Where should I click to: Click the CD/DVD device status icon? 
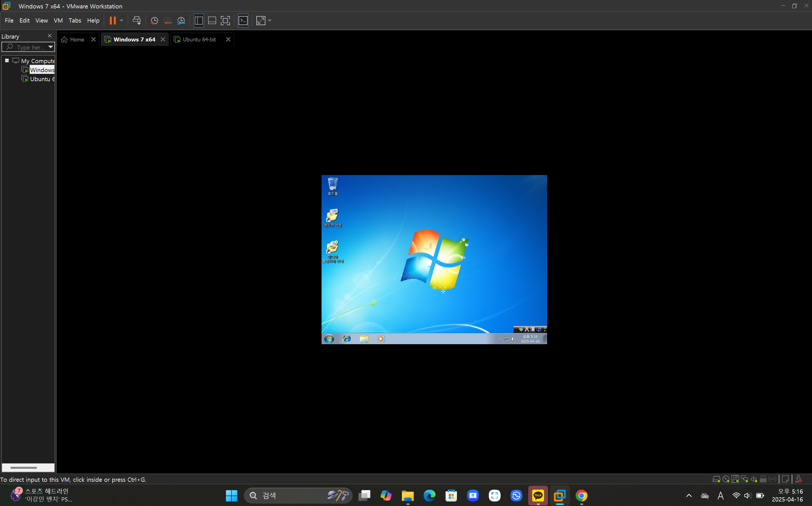[x=726, y=479]
